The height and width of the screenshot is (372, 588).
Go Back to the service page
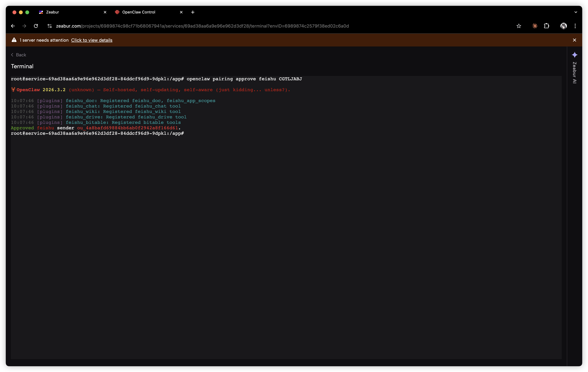(x=19, y=55)
